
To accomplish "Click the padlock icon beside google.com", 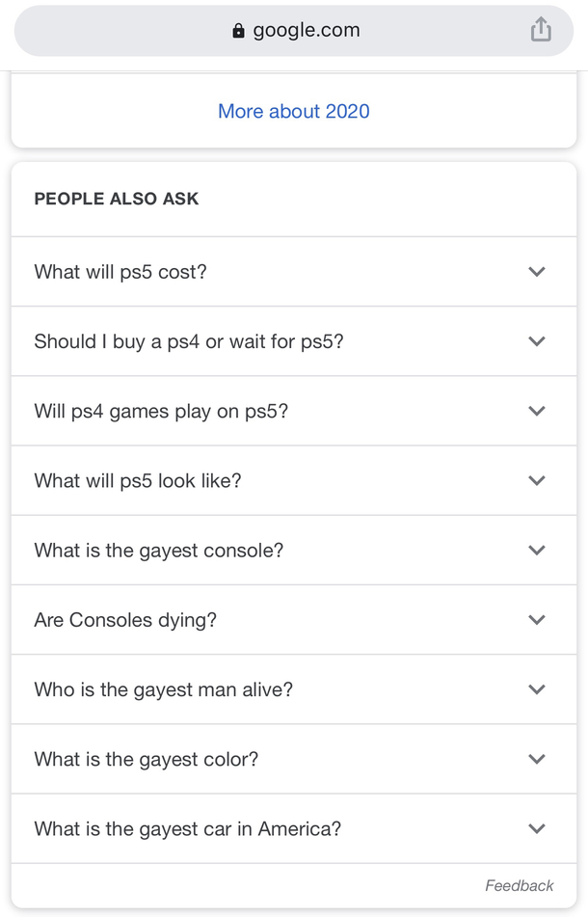I will tap(239, 31).
